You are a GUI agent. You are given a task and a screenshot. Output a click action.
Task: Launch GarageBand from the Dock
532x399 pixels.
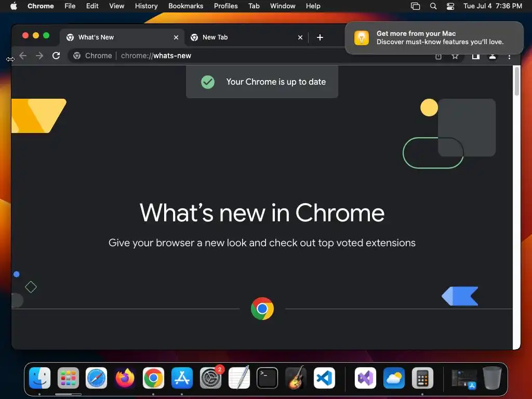[296, 378]
